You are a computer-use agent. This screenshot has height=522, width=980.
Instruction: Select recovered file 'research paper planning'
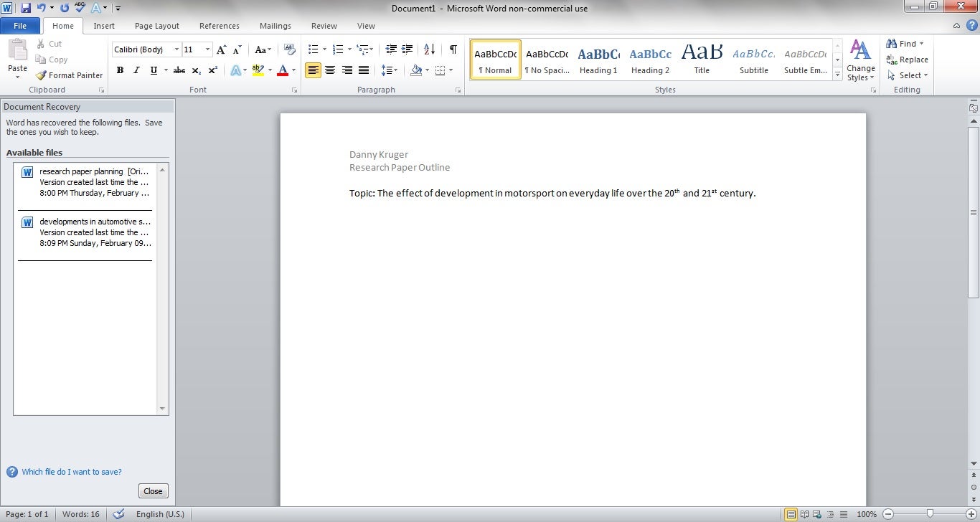[85, 182]
